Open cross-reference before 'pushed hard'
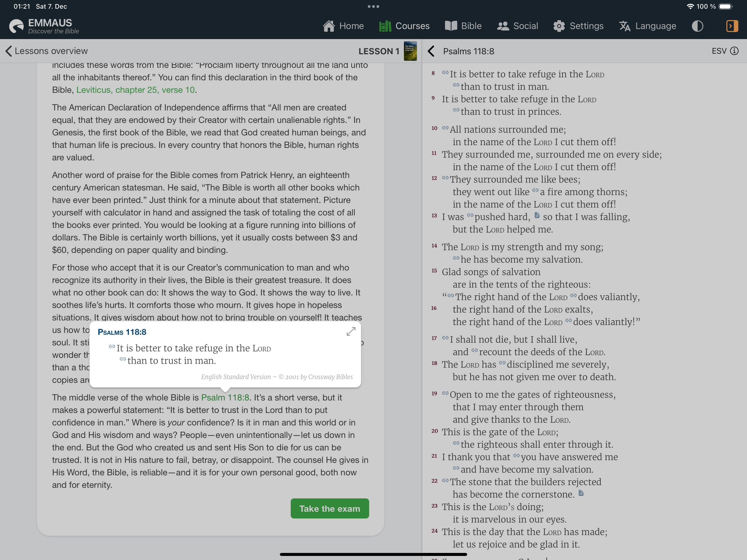The image size is (747, 560). 470,215
